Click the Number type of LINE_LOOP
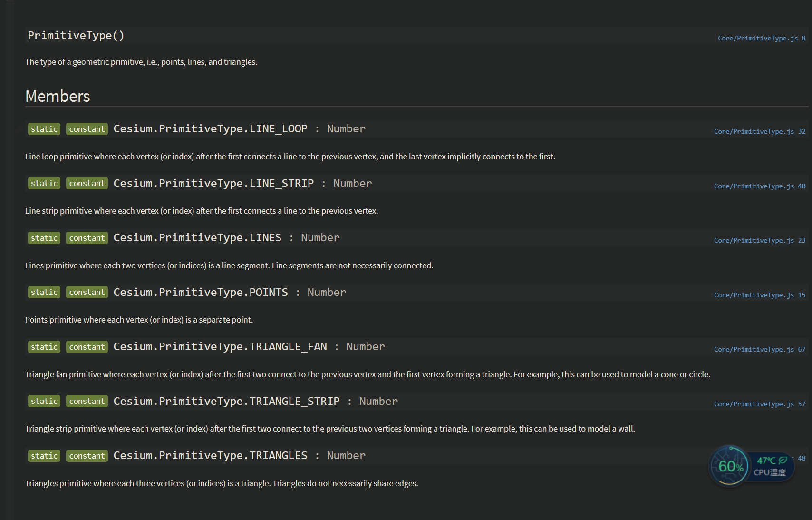 pos(346,128)
